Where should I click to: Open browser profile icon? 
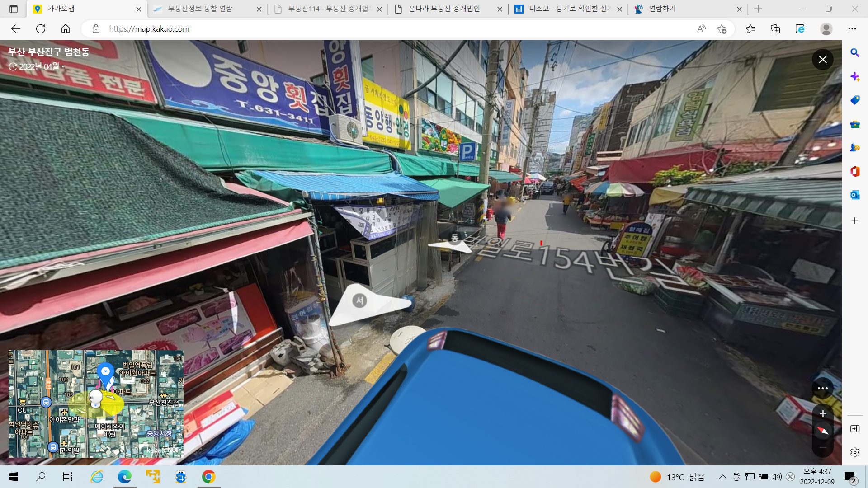826,29
